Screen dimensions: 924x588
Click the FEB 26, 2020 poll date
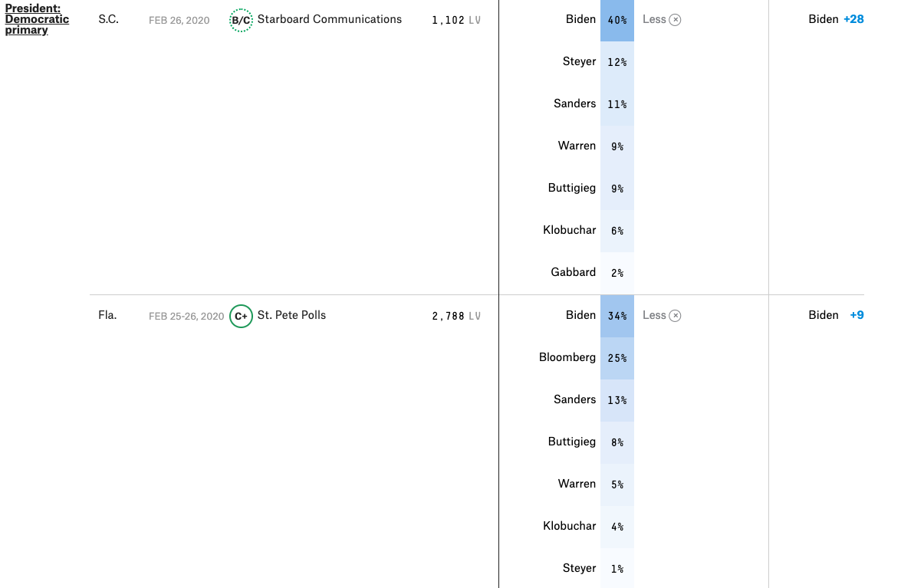179,20
